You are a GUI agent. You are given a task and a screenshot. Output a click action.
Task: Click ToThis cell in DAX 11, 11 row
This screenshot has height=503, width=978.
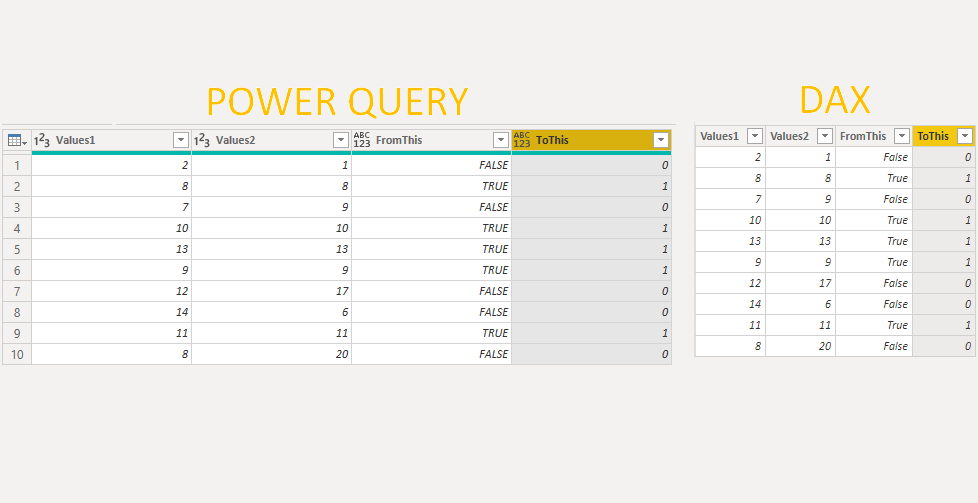click(944, 325)
